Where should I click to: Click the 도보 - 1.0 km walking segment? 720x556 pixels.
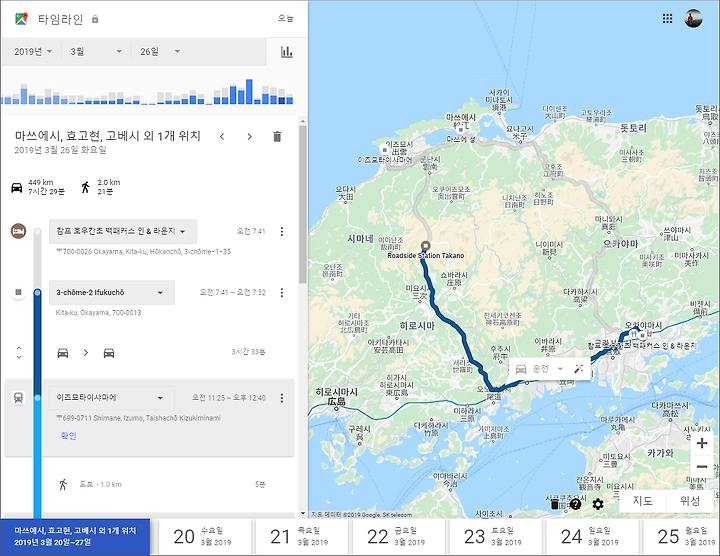click(x=101, y=484)
